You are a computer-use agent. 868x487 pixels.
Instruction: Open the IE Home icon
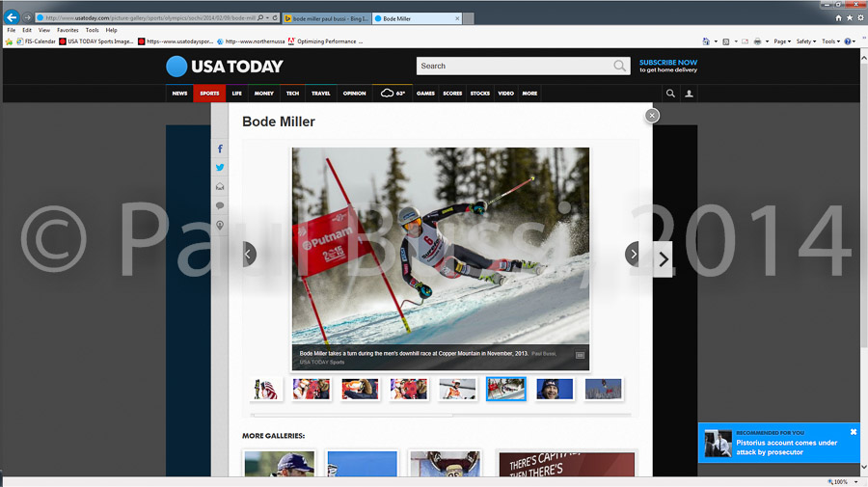(838, 18)
